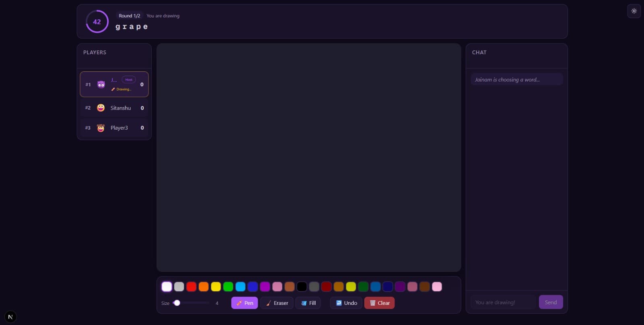Screen dimensions: 644x325
Task: Undo the last stroke
Action: (346, 303)
